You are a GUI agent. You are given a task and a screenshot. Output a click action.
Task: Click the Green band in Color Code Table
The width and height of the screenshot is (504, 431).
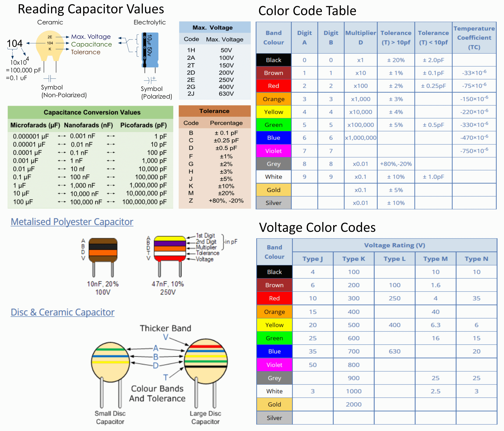click(x=274, y=125)
